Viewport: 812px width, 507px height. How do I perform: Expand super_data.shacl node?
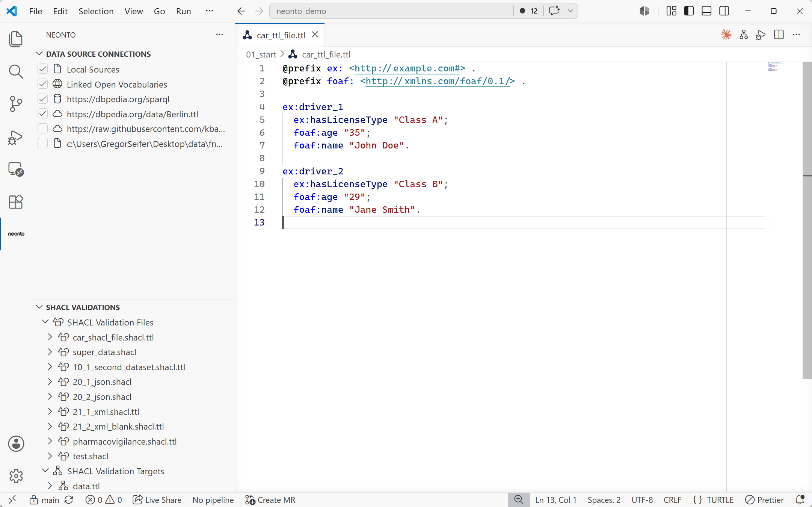click(x=50, y=352)
